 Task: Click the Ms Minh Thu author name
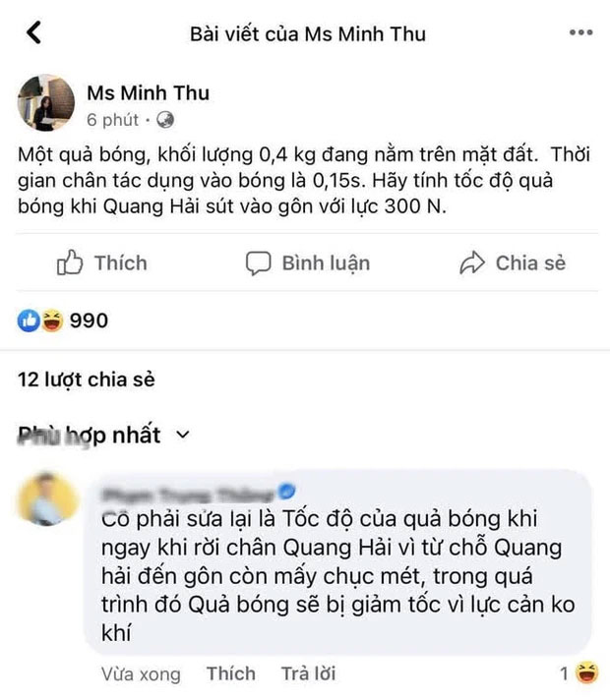[x=149, y=93]
